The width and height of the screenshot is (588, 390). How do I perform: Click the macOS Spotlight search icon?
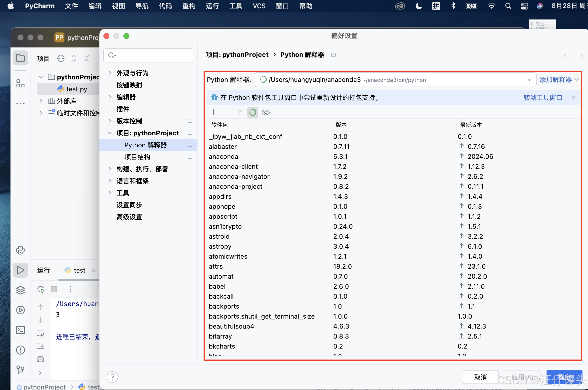coord(508,6)
